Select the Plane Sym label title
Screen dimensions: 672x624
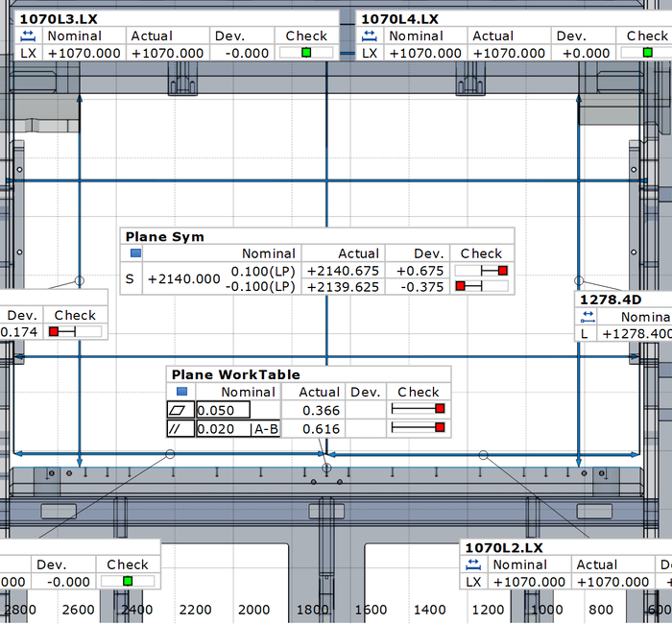click(x=164, y=236)
